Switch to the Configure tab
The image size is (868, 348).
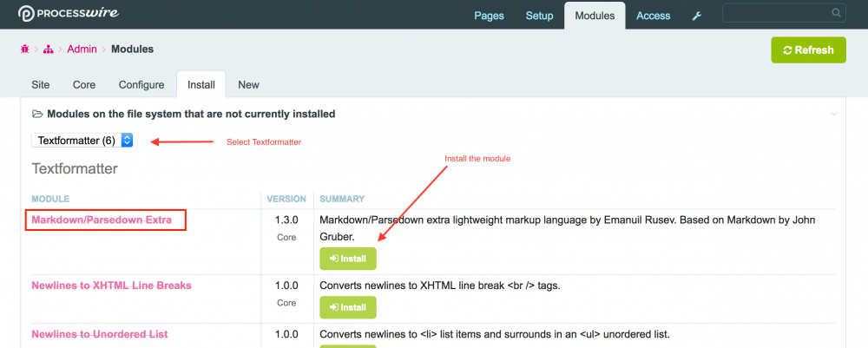tap(141, 84)
